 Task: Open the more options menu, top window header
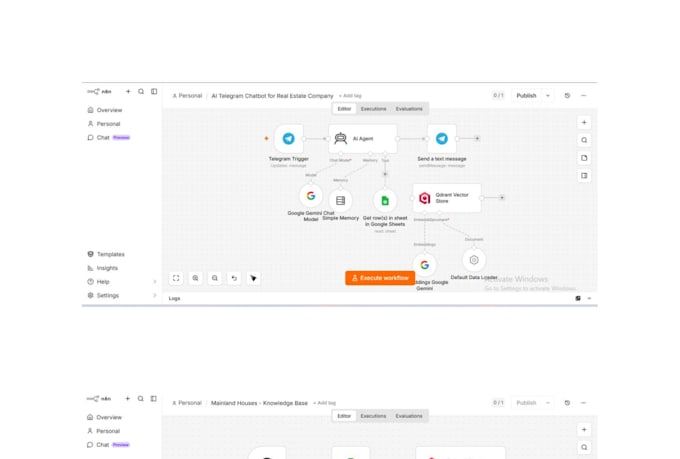tap(584, 95)
